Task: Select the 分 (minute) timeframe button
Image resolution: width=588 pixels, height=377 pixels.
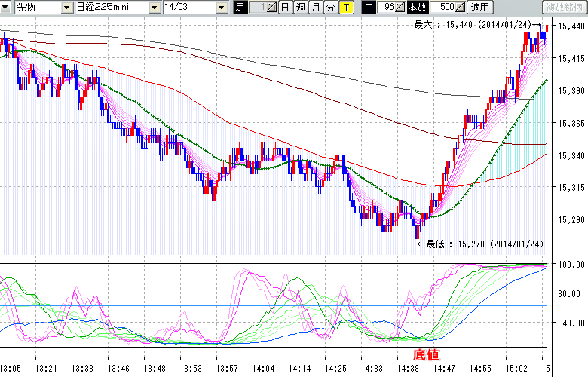Action: pyautogui.click(x=331, y=8)
